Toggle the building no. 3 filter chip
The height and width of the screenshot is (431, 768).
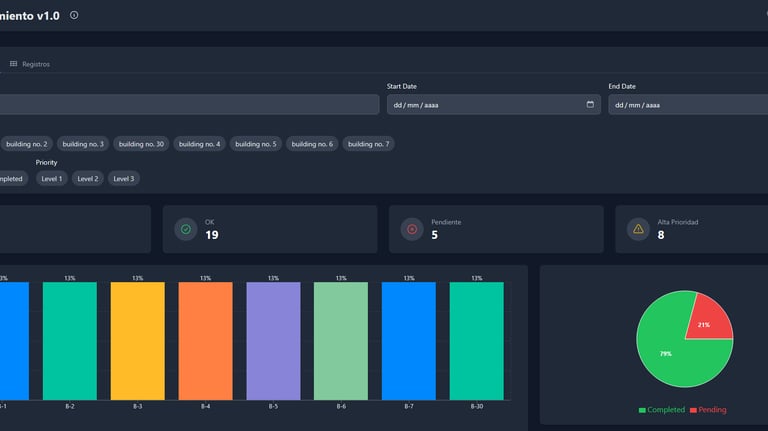(83, 144)
